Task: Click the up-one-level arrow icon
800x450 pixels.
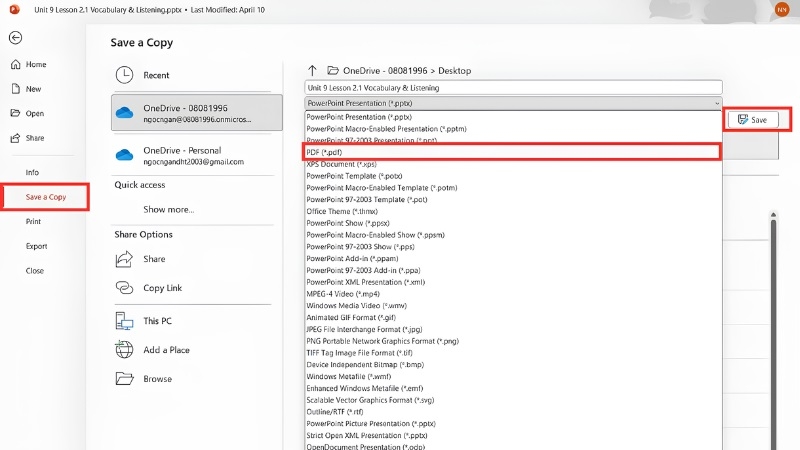Action: (x=312, y=70)
